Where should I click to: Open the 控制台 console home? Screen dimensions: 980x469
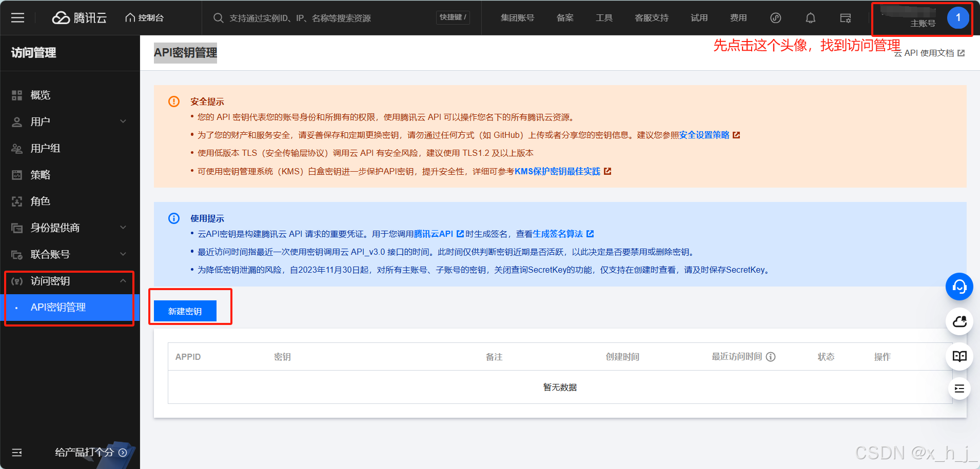[144, 18]
